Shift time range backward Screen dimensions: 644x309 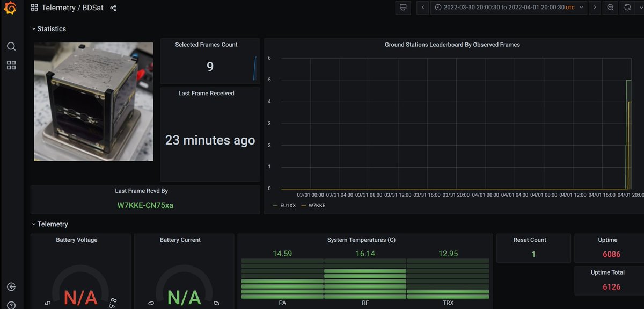423,8
